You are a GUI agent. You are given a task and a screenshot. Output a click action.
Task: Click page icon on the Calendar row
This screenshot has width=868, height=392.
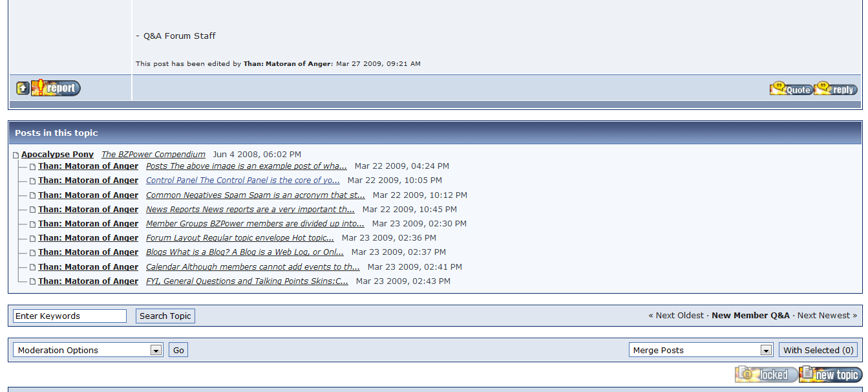pos(32,267)
